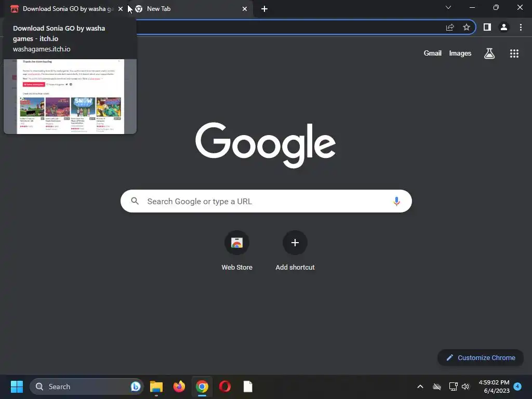This screenshot has width=532, height=399.
Task: Open Bing chat icon in taskbar search
Action: (136, 387)
